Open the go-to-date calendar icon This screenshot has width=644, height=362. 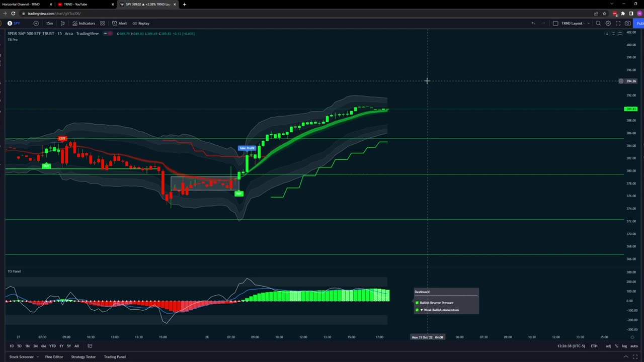pos(90,346)
